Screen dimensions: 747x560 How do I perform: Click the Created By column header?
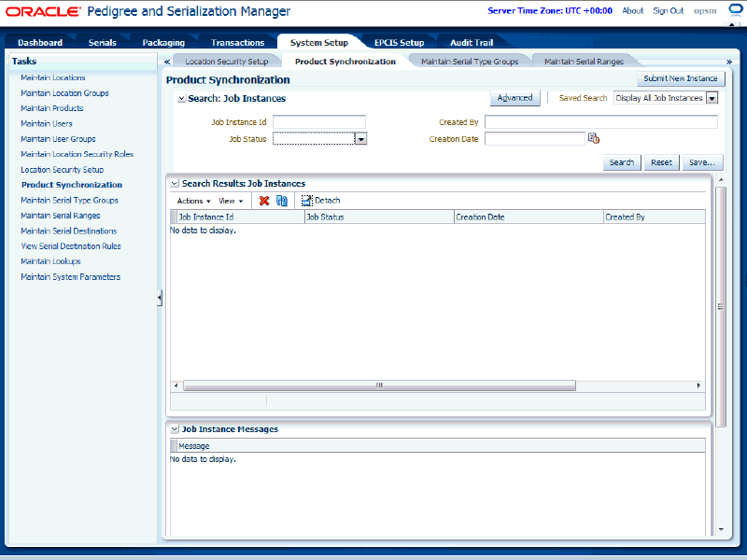pyautogui.click(x=655, y=217)
